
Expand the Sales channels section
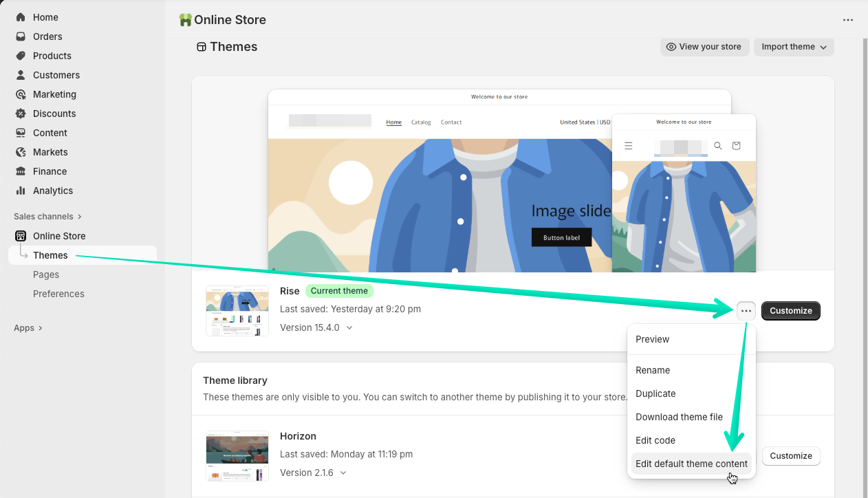[x=48, y=217]
